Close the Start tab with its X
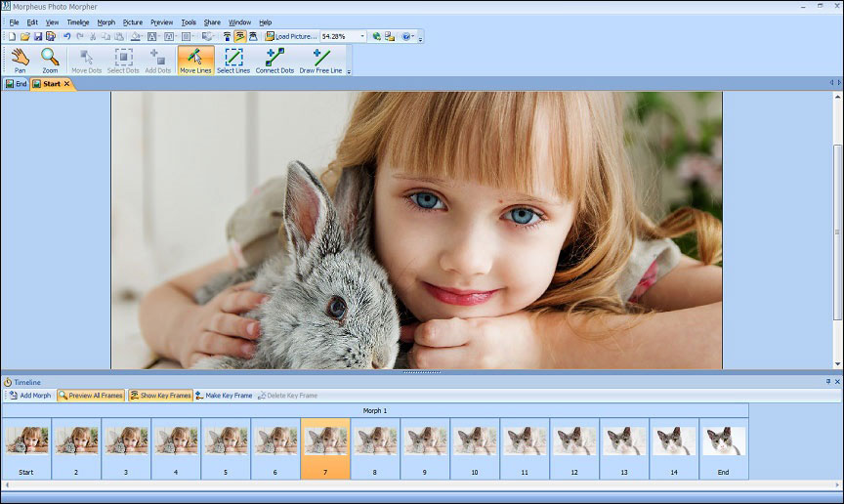Viewport: 844px width, 504px height. pyautogui.click(x=66, y=84)
